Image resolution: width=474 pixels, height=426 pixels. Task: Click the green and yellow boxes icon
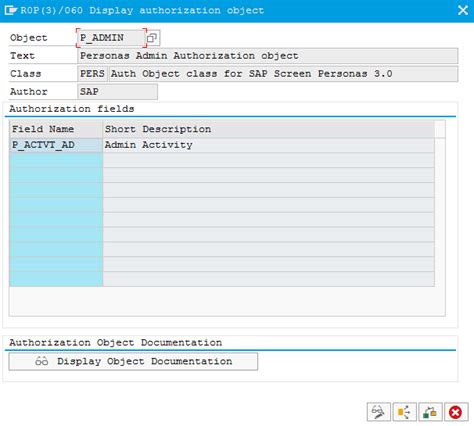coord(430,412)
